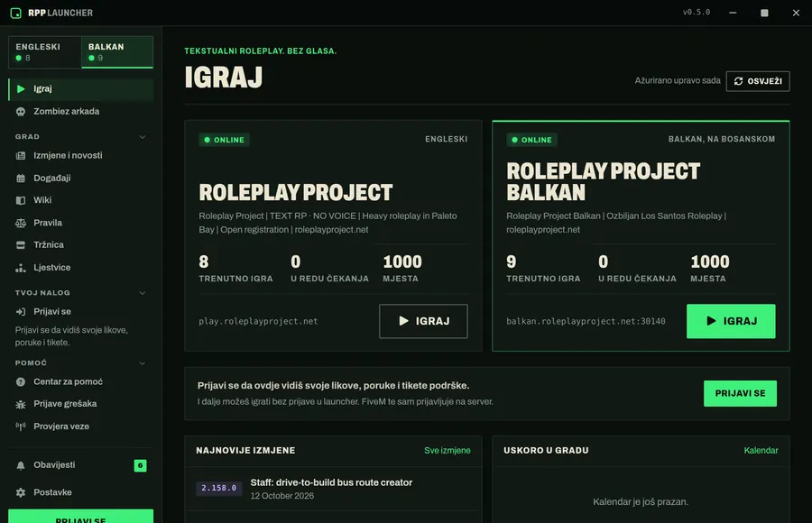Click the v0.5.0 version label
The height and width of the screenshot is (523, 812).
click(697, 13)
